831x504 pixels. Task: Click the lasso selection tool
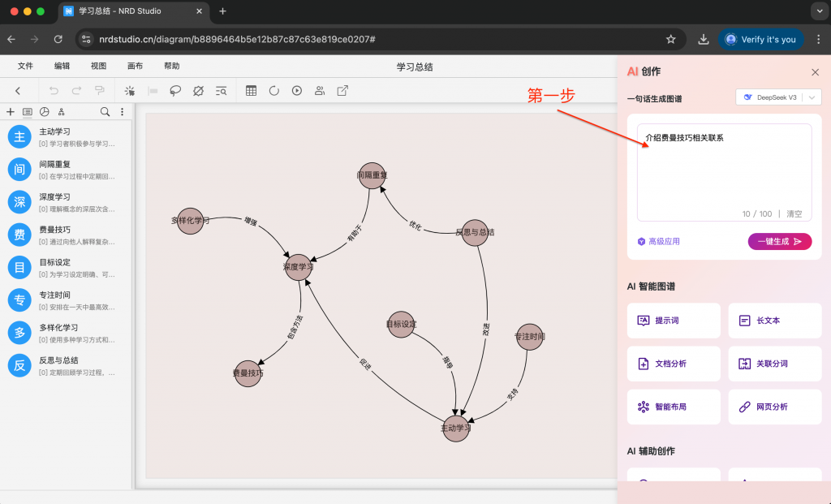coord(174,91)
